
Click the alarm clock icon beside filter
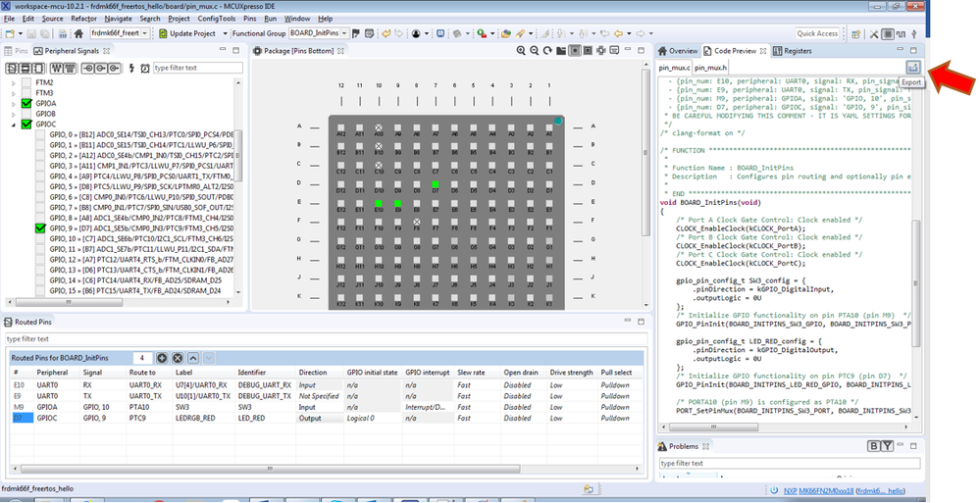pyautogui.click(x=145, y=68)
